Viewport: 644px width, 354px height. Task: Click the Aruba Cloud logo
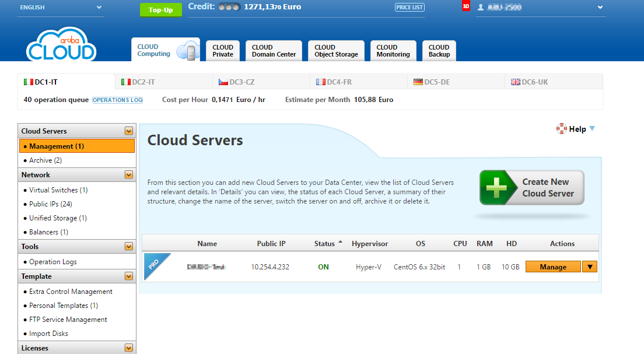61,44
